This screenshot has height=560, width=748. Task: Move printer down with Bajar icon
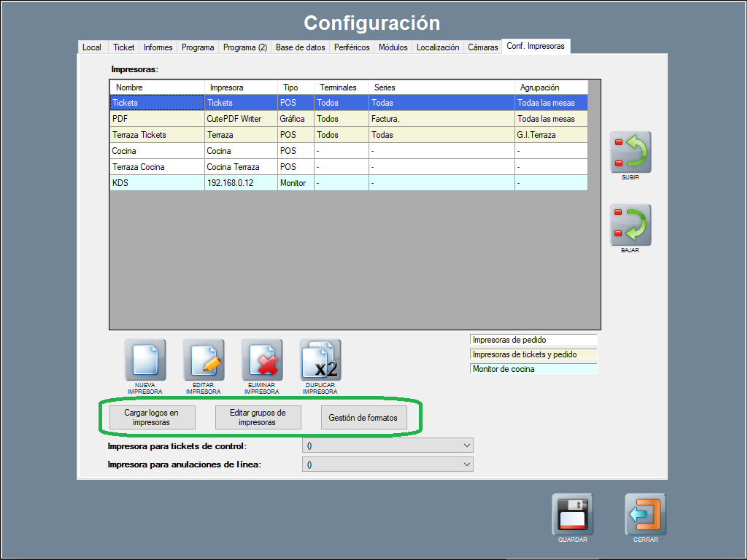[630, 225]
